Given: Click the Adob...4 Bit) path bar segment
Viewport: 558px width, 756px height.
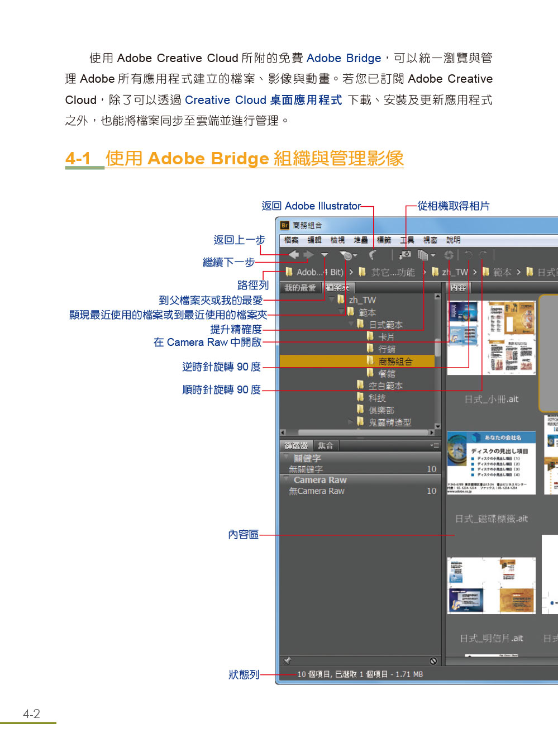Looking at the screenshot, I should [314, 272].
